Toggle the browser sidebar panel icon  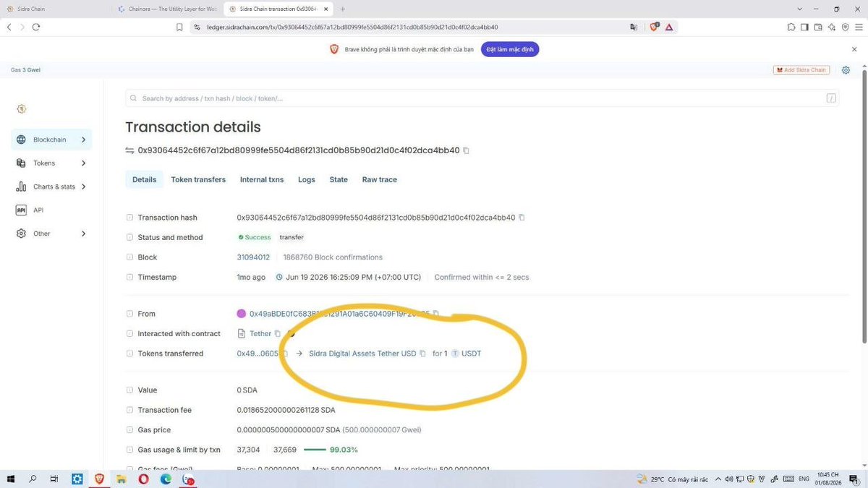point(804,27)
